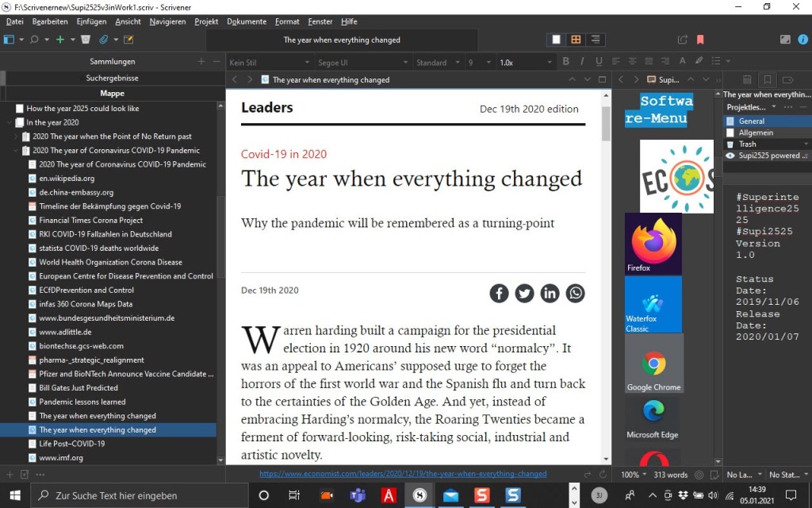This screenshot has width=812, height=508.
Task: Open the Format menu
Action: click(287, 21)
